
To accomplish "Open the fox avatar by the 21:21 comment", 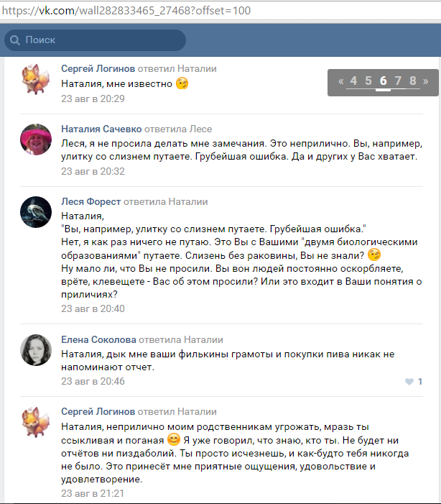I will pyautogui.click(x=36, y=422).
